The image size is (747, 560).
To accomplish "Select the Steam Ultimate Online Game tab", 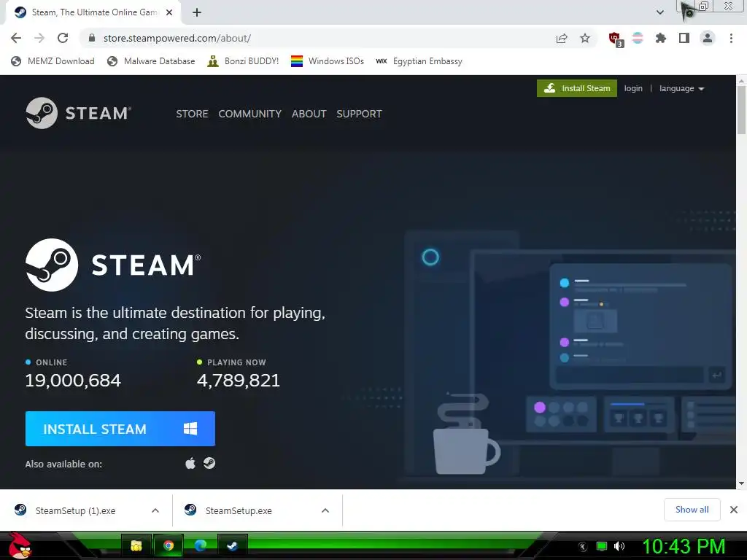I will pos(93,13).
